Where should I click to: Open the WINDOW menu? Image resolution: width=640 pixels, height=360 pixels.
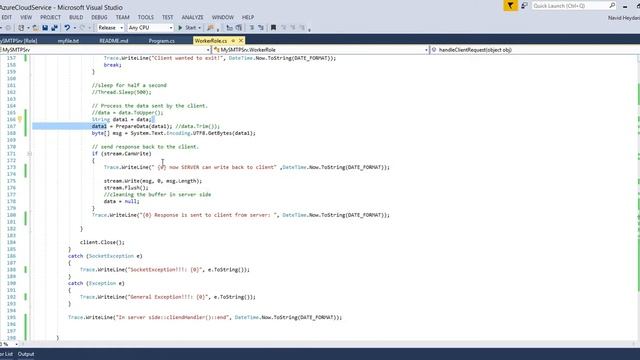click(222, 17)
